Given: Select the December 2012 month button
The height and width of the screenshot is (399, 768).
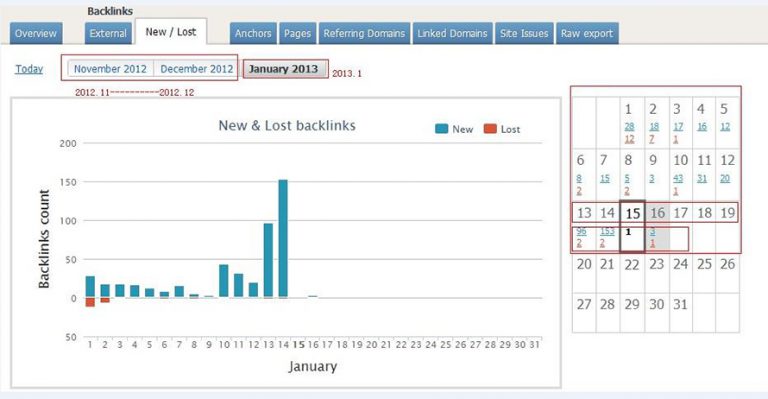Looking at the screenshot, I should click(196, 69).
